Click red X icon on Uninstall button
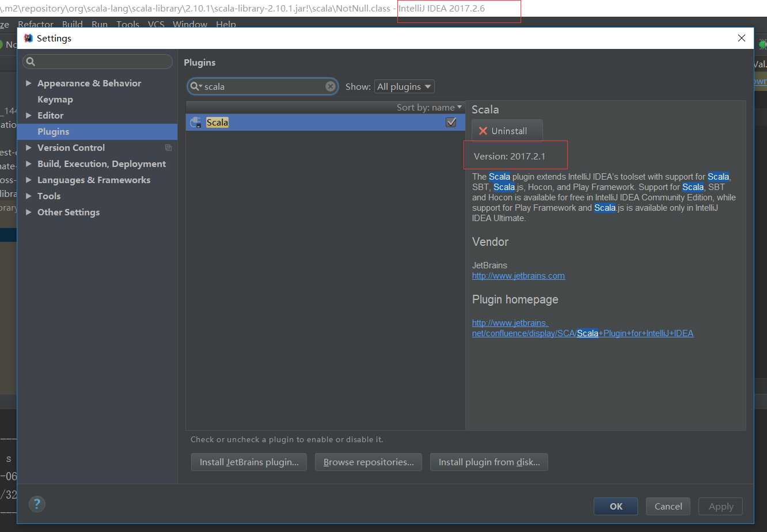Image resolution: width=767 pixels, height=532 pixels. tap(483, 131)
